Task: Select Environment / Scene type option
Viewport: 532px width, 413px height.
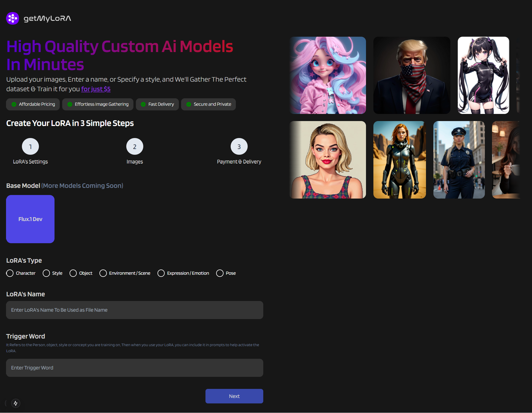Action: click(103, 273)
